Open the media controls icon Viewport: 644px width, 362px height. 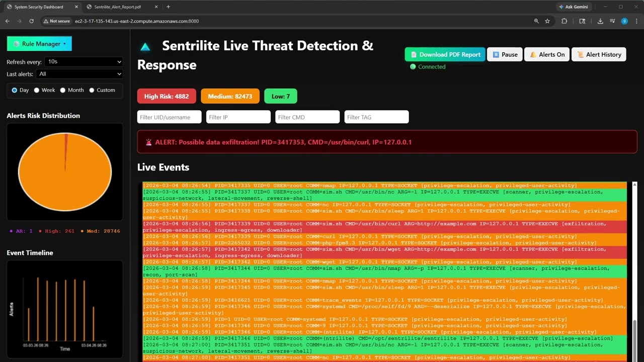[612, 21]
